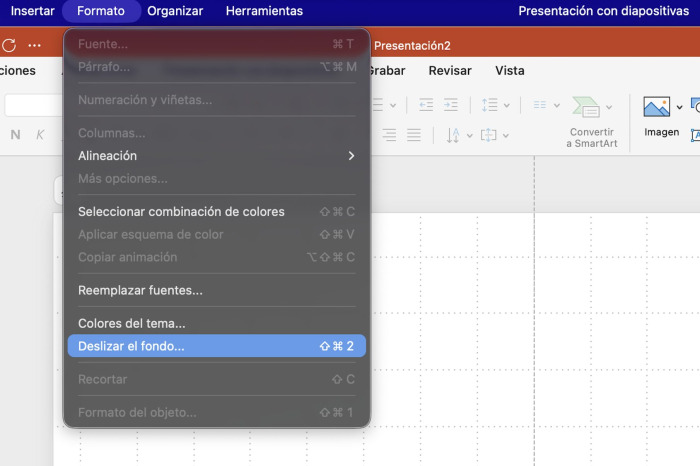Switch to the Revisar ribbon tab
700x466 pixels.
450,71
